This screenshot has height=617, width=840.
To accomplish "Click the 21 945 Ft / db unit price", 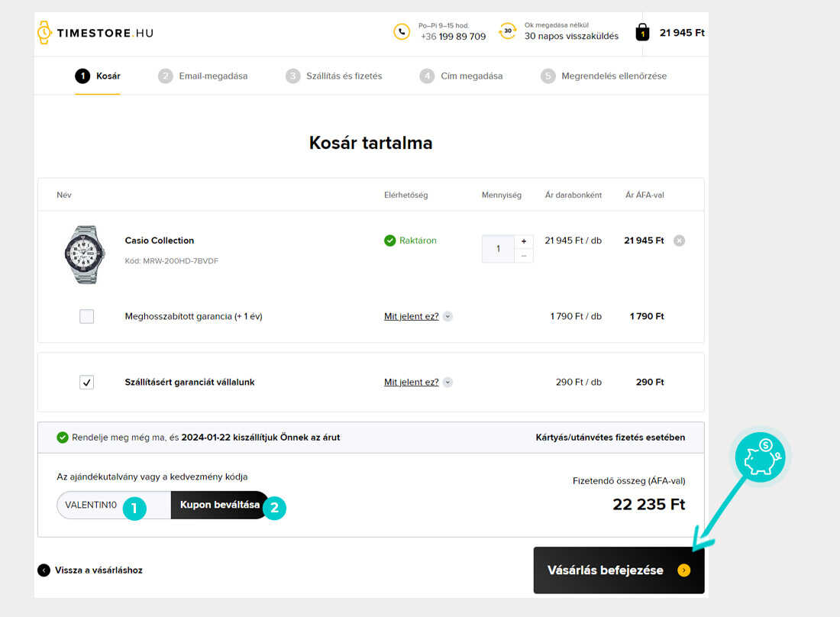I will tap(573, 241).
